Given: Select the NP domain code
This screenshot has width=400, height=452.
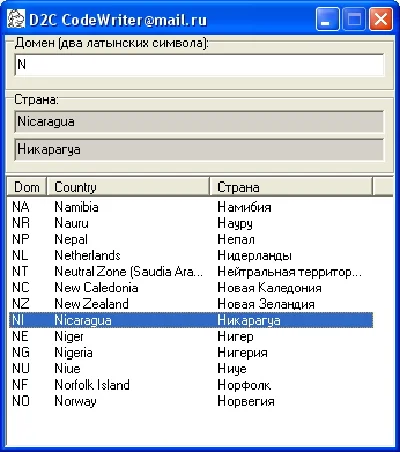Looking at the screenshot, I should coord(21,239).
